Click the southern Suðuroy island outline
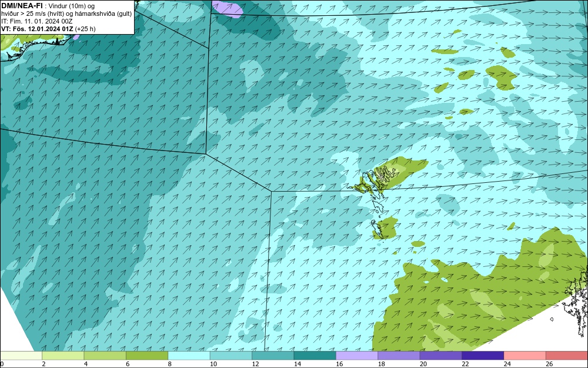 click(x=377, y=229)
